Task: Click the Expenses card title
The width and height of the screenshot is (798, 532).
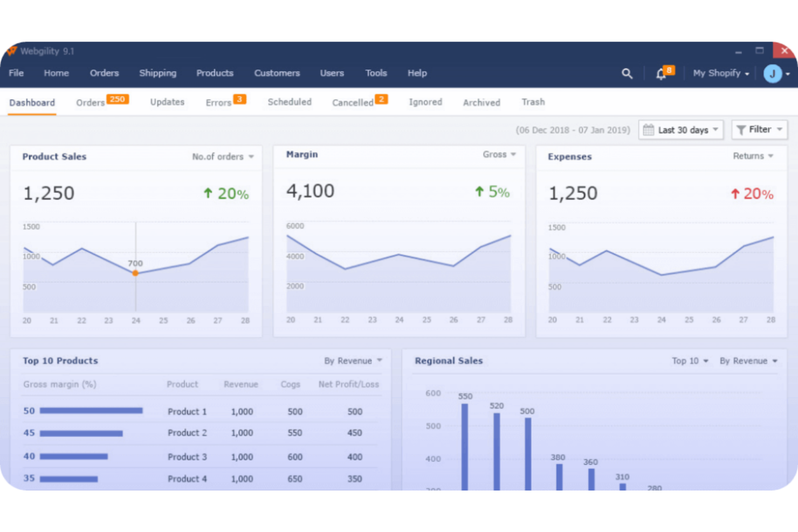Action: pos(570,157)
